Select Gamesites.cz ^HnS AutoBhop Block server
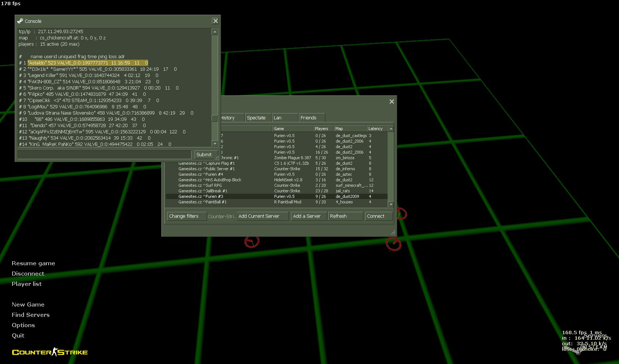Image resolution: width=619 pixels, height=364 pixels. [276, 180]
